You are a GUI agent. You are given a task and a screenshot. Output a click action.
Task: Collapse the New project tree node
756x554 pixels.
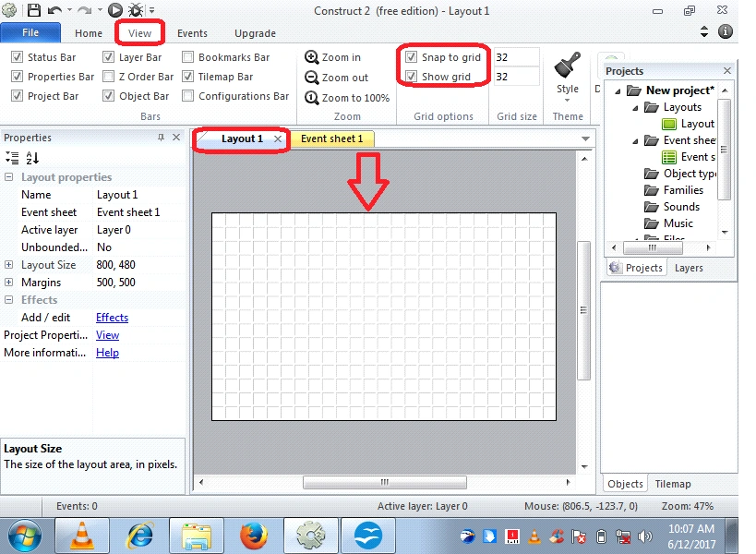click(x=618, y=91)
